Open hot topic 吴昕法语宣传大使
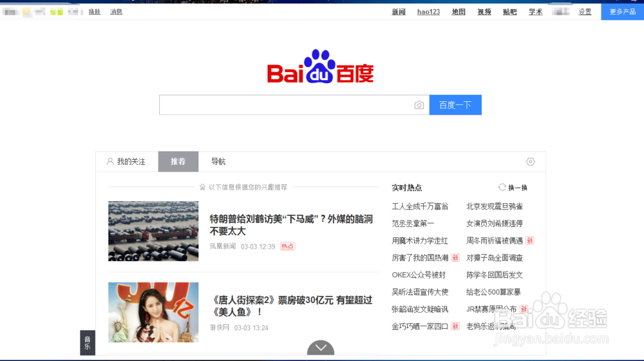644x361 pixels. 420,292
